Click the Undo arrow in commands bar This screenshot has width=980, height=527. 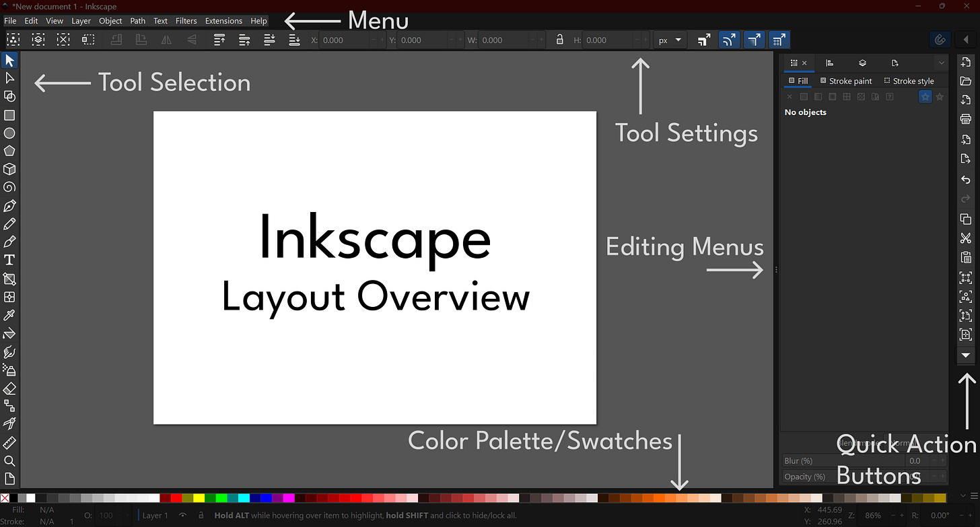coord(966,180)
